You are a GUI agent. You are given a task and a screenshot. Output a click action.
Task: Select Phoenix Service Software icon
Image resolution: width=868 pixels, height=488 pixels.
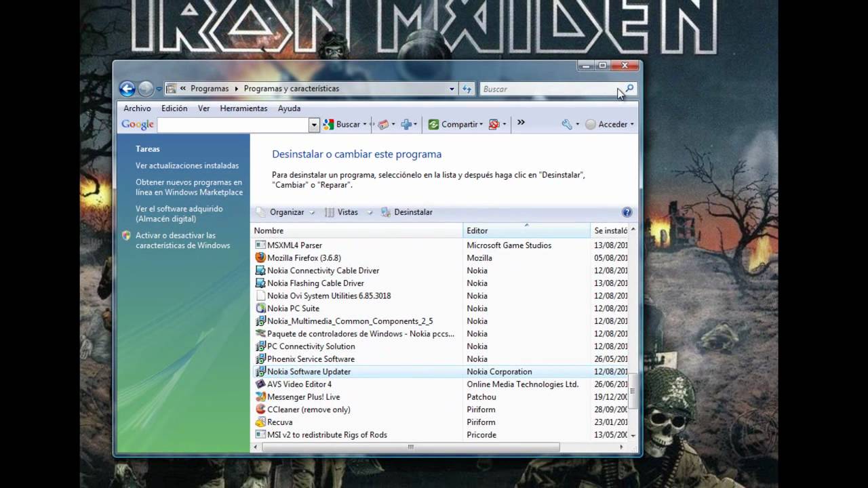tap(260, 359)
